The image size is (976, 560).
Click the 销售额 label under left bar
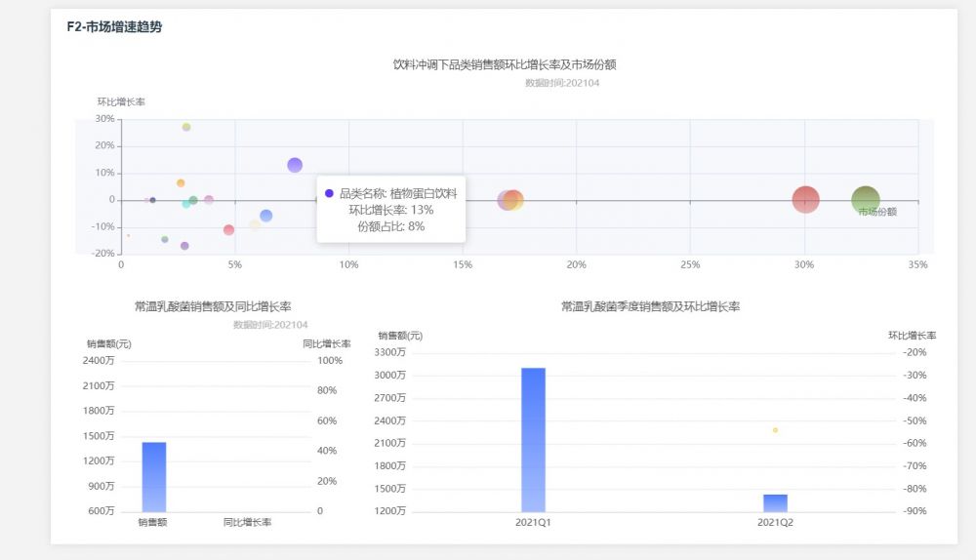(x=152, y=522)
